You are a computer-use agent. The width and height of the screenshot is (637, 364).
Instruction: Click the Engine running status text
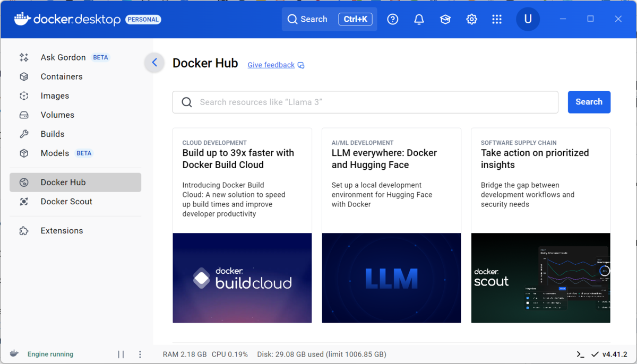tap(50, 354)
